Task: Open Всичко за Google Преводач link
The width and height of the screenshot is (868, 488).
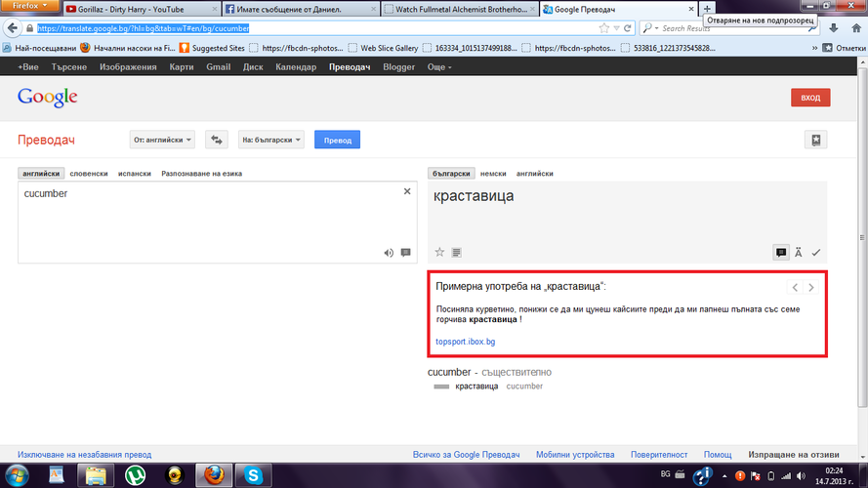Action: (x=466, y=454)
